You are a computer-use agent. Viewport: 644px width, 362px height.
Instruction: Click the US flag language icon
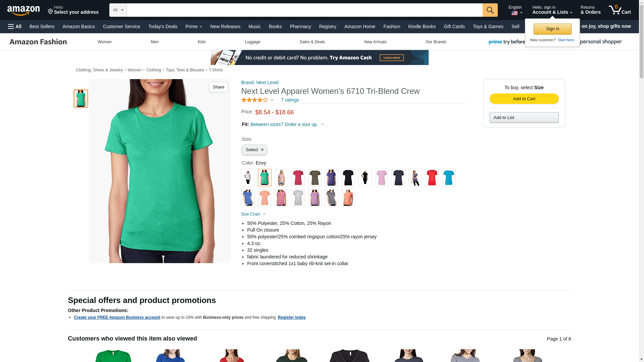tap(515, 13)
